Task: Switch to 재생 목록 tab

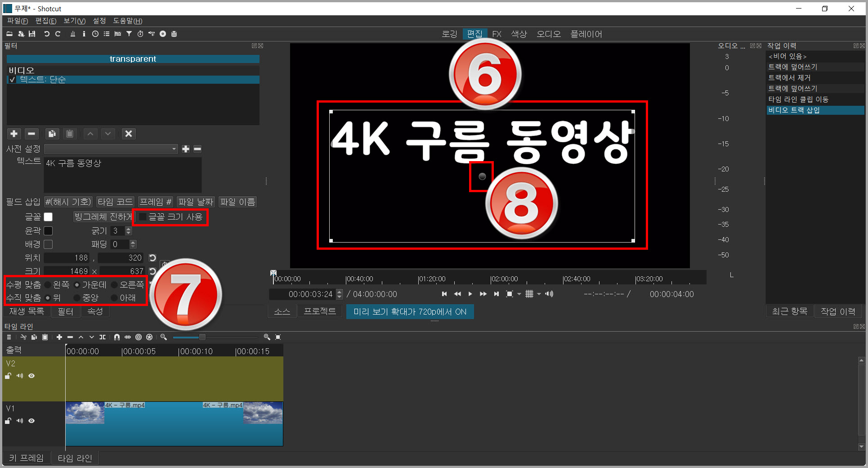Action: click(x=27, y=311)
